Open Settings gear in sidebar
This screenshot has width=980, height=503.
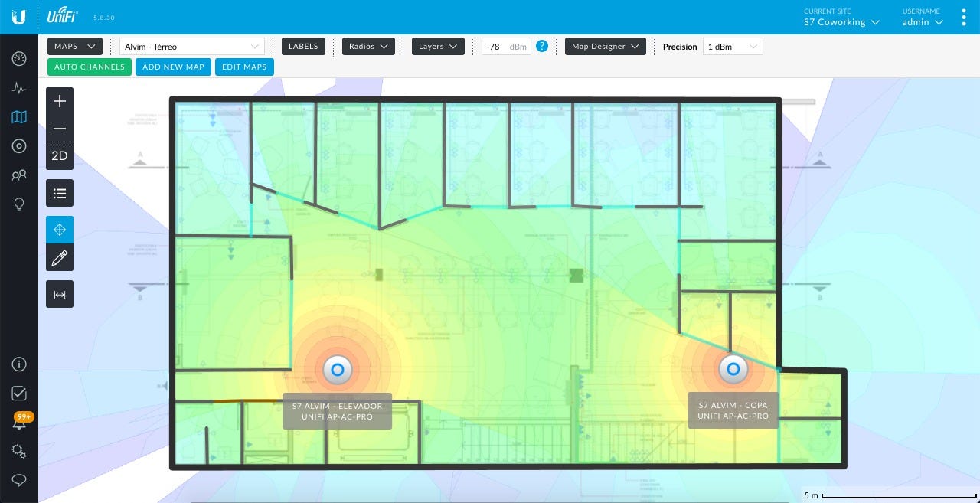19,452
